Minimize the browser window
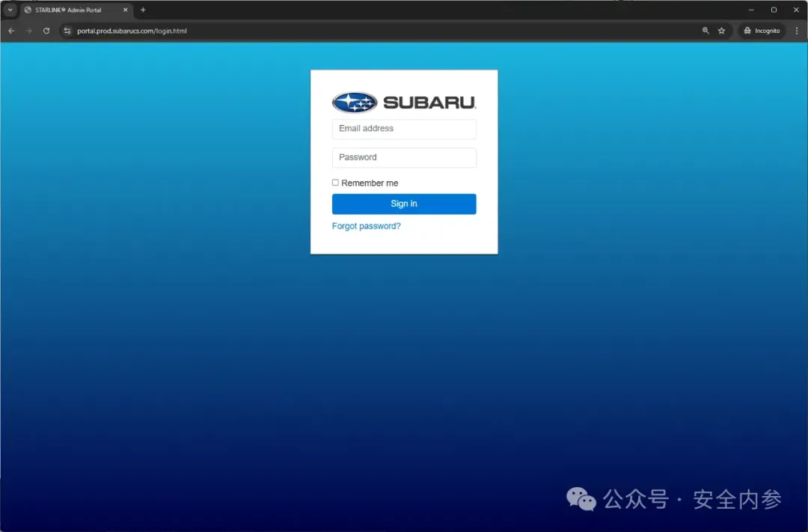The width and height of the screenshot is (808, 532). pyautogui.click(x=751, y=10)
